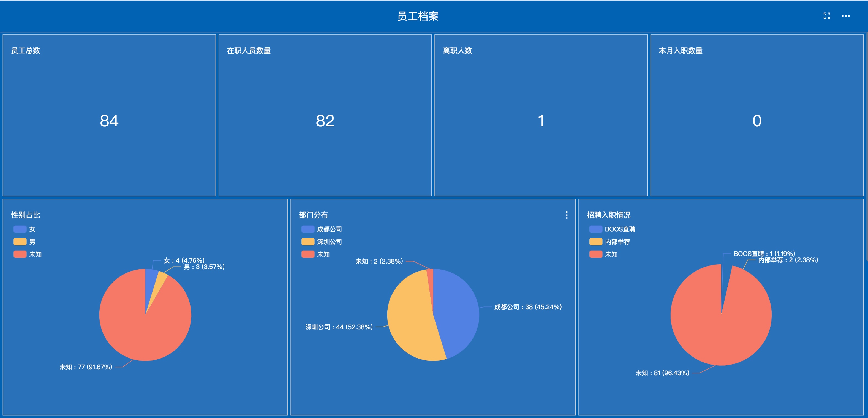This screenshot has height=418, width=868.
Task: Select the 员工总数 value 84
Action: pyautogui.click(x=109, y=121)
